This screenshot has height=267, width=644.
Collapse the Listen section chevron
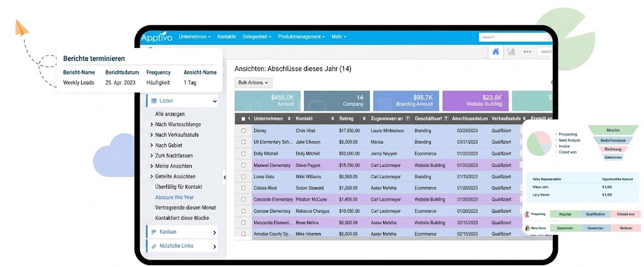coord(214,101)
